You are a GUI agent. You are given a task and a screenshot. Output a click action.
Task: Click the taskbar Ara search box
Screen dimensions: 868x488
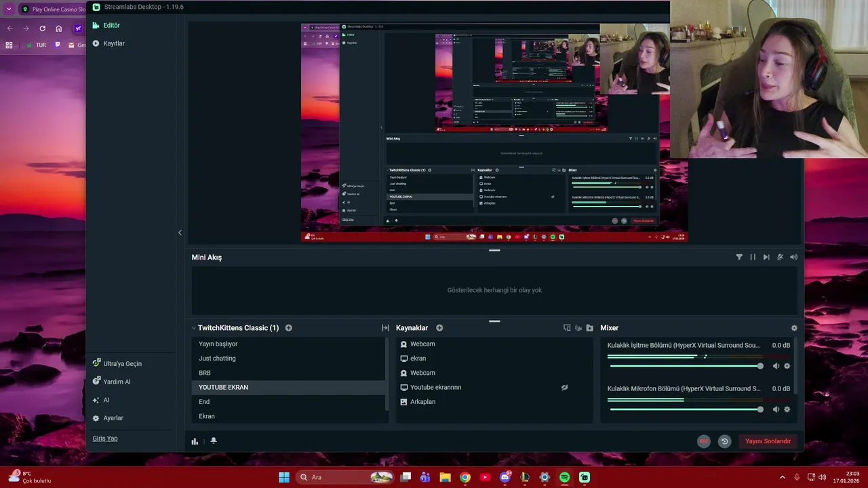[x=346, y=477]
